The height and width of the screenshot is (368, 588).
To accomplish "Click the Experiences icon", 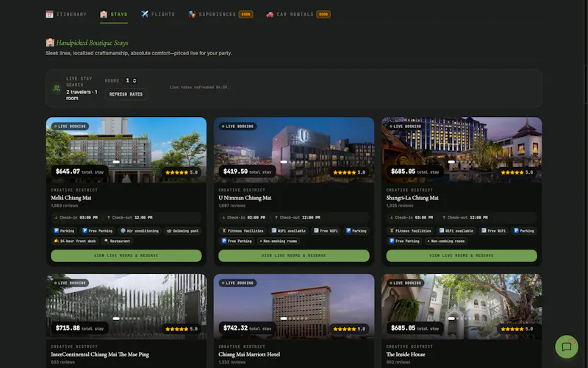I will coord(192,14).
